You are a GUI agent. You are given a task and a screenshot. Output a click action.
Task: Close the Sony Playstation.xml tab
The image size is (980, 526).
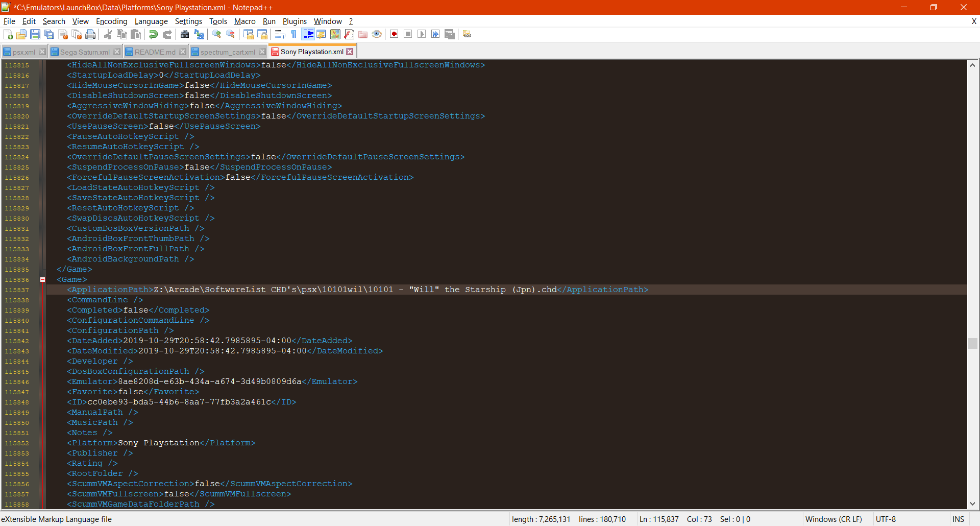pos(350,52)
